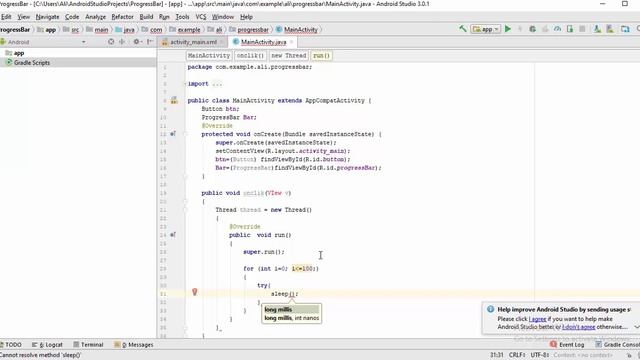The height and width of the screenshot is (360, 640).
Task: Open Project Structure icon in toolbar
Action: point(625,29)
